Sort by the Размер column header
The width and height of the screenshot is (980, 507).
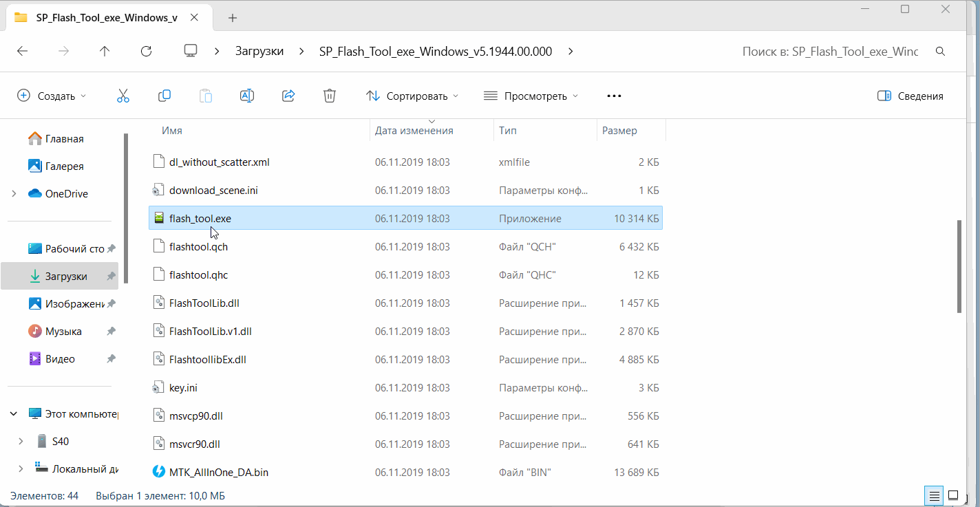[x=619, y=131]
